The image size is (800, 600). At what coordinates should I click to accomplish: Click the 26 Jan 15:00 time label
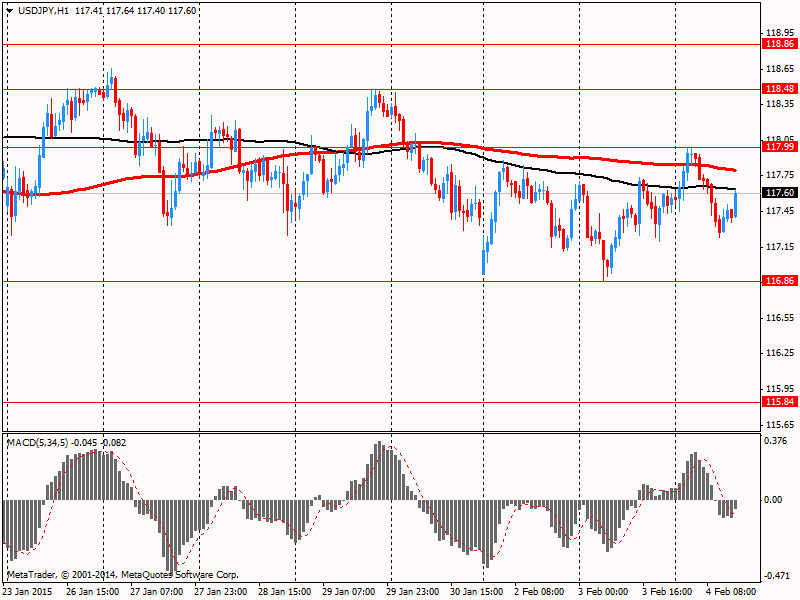[x=93, y=591]
